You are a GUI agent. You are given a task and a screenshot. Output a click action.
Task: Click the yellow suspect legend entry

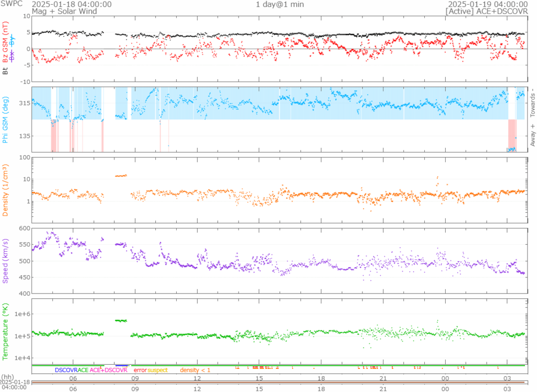157,370
